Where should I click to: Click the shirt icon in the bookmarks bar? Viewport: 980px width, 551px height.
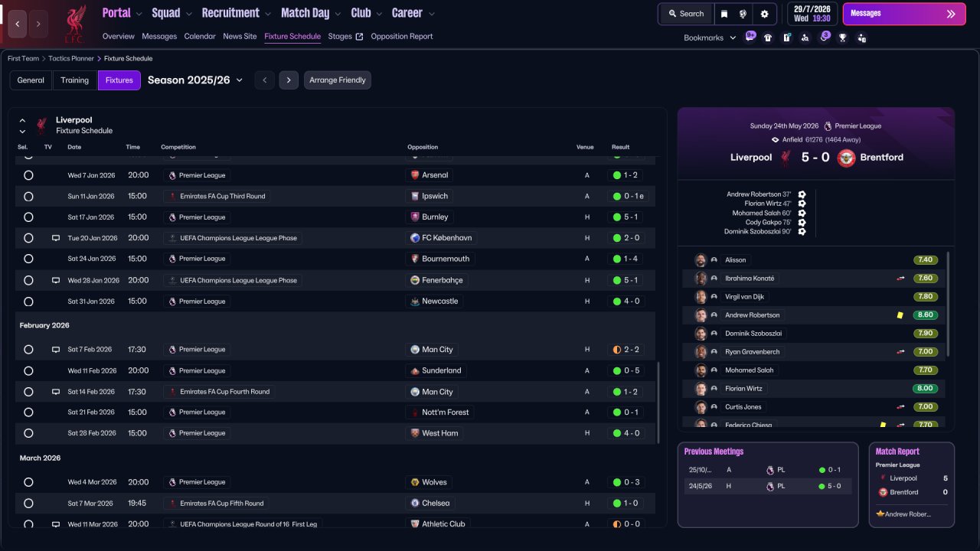click(x=768, y=37)
